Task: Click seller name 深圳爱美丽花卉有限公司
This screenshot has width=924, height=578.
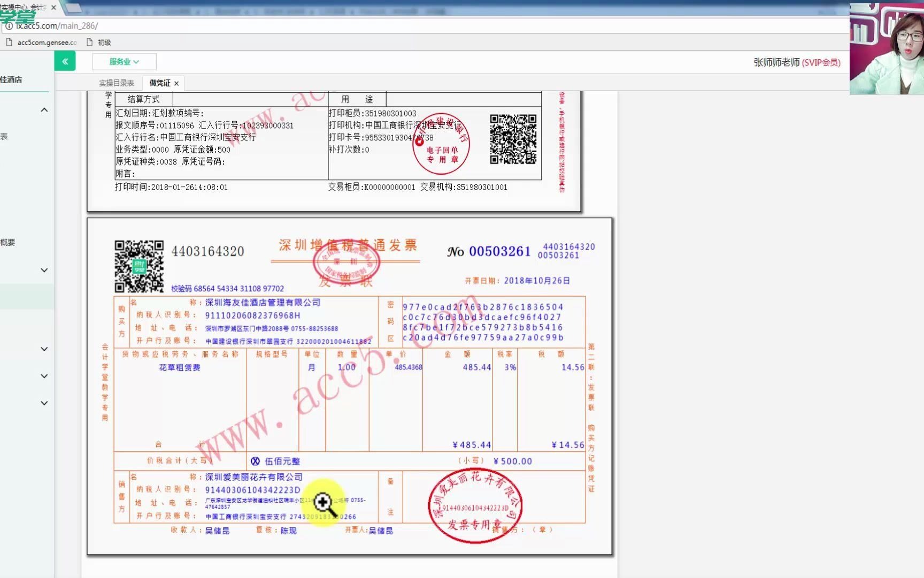Action: pyautogui.click(x=254, y=477)
